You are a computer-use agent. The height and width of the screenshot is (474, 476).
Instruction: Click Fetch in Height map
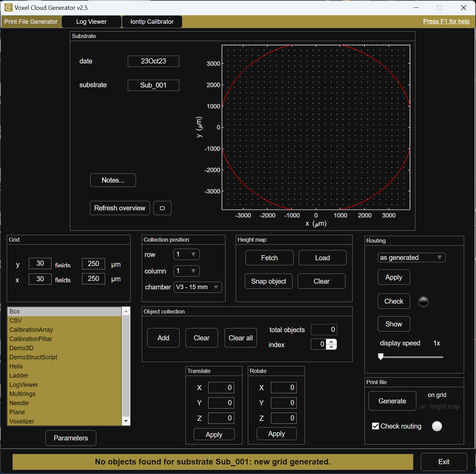[269, 258]
